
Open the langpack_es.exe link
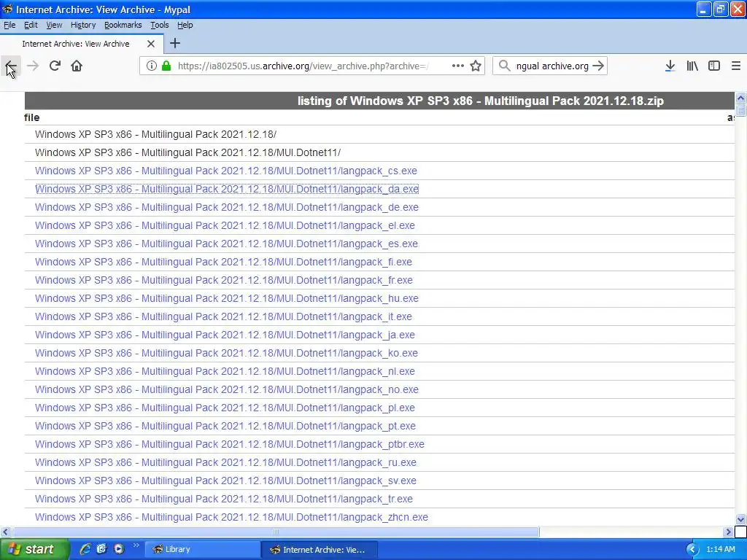pos(226,244)
